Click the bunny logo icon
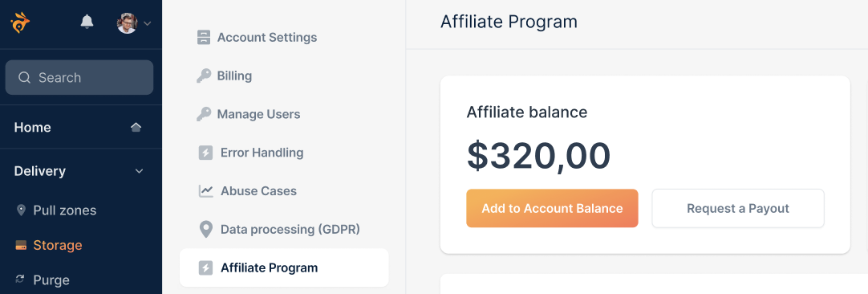Screen dimensions: 868x294 20,22
